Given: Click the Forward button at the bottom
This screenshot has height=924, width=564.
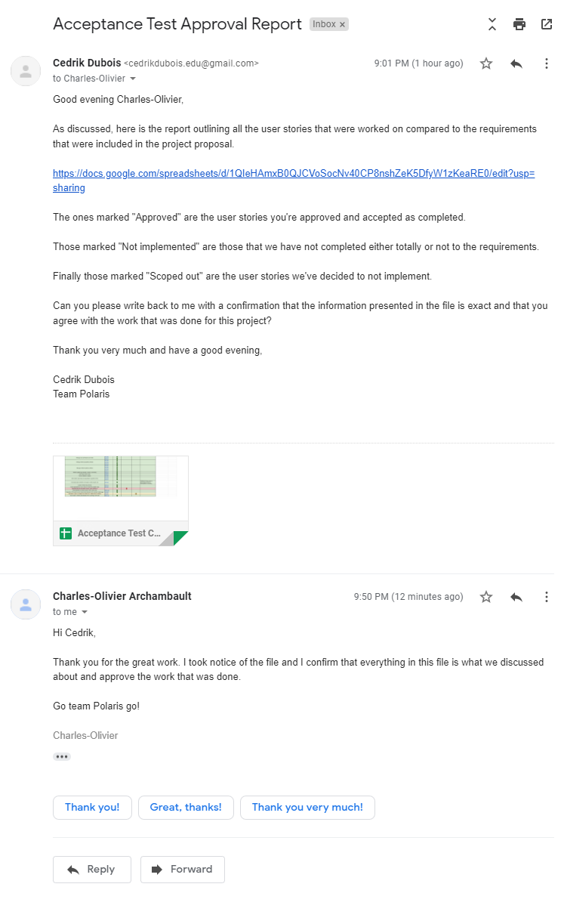Looking at the screenshot, I should click(183, 870).
